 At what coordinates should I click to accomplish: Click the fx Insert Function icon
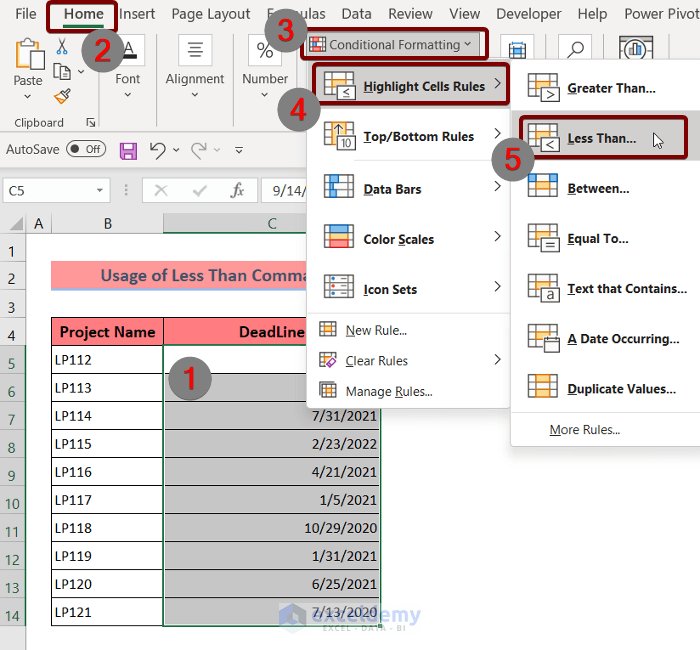tap(237, 191)
